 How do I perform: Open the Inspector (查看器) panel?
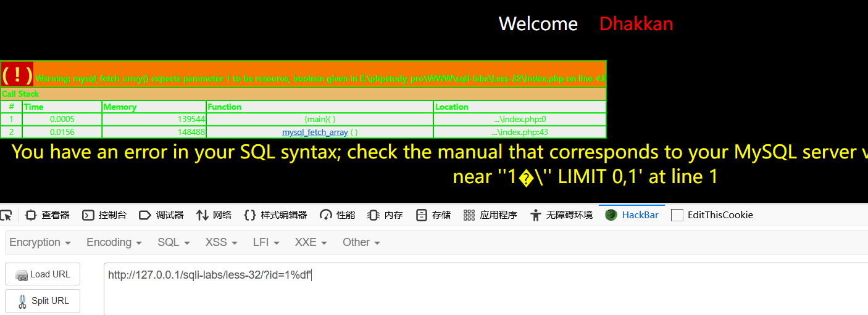pyautogui.click(x=48, y=215)
